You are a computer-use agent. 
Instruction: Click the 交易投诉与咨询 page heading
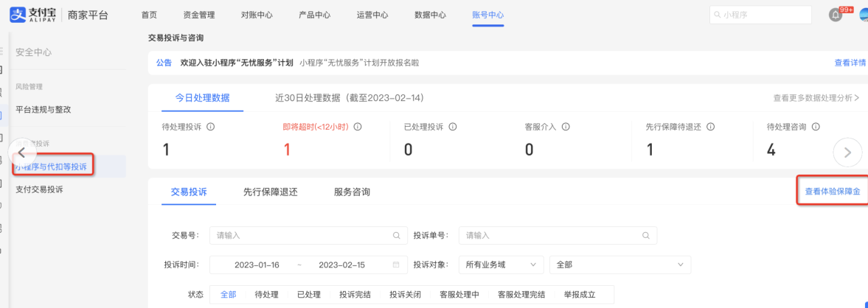(x=176, y=38)
